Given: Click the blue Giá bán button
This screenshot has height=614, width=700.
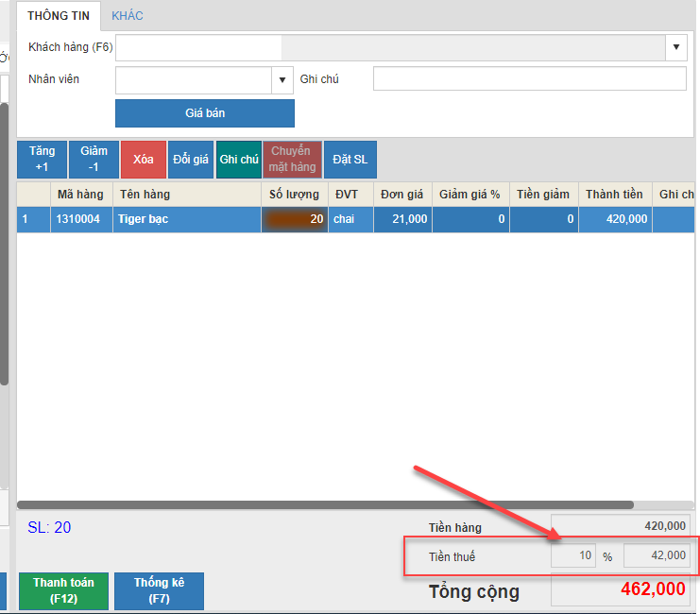Looking at the screenshot, I should click(204, 113).
